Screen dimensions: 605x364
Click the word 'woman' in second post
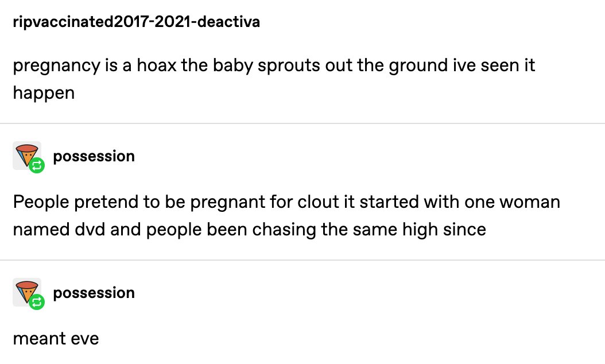(530, 202)
